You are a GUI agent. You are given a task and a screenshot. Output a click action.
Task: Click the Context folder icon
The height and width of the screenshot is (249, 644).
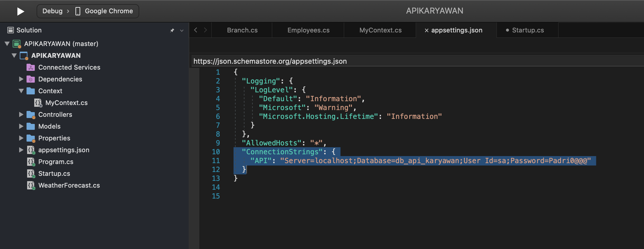click(31, 91)
